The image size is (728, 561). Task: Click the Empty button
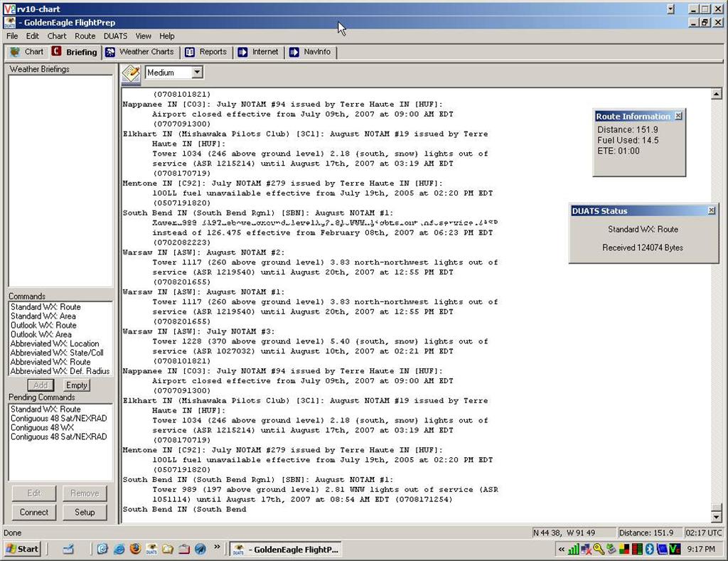(x=77, y=385)
